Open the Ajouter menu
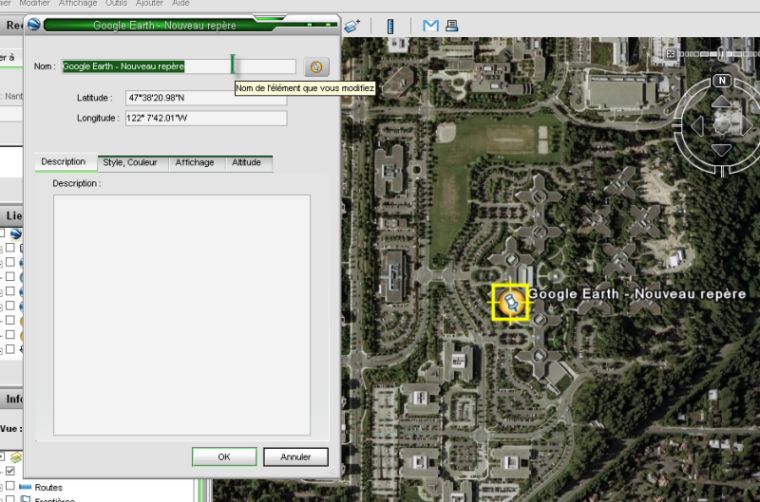The height and width of the screenshot is (502, 760). 149,3
